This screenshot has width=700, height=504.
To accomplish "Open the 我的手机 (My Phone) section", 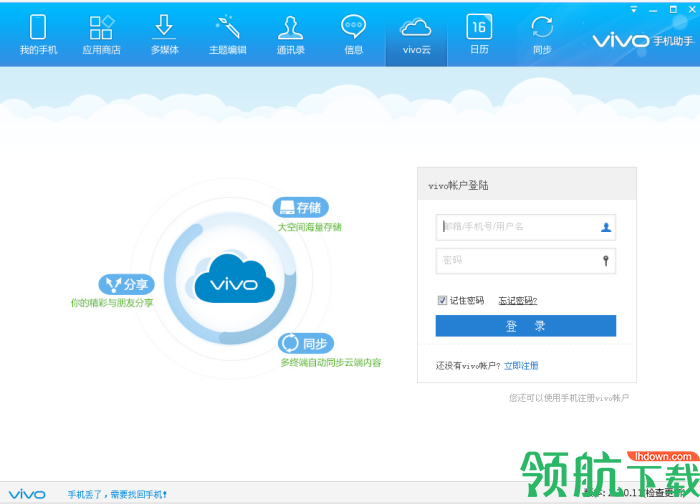I will [38, 35].
